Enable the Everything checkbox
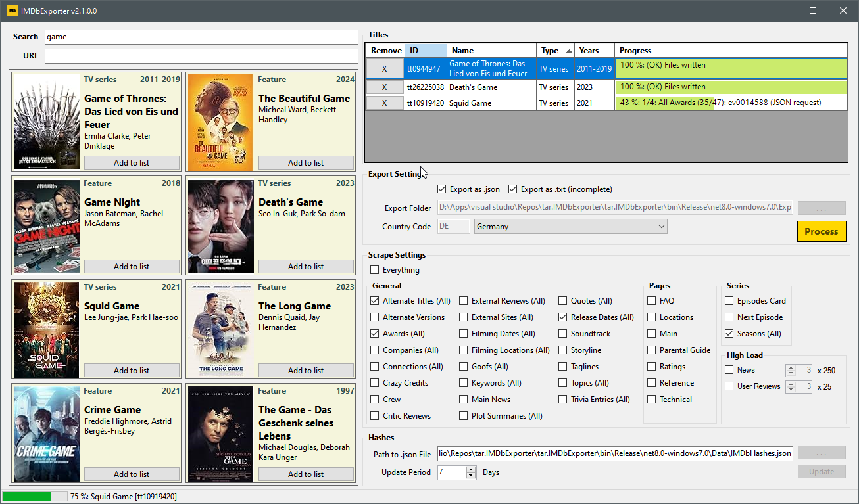 [374, 270]
